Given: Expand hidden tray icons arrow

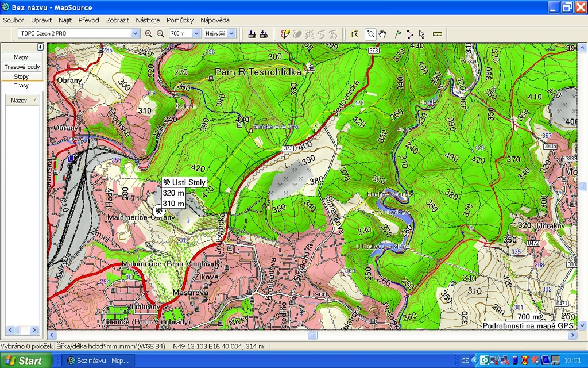Looking at the screenshot, I should pyautogui.click(x=475, y=361).
